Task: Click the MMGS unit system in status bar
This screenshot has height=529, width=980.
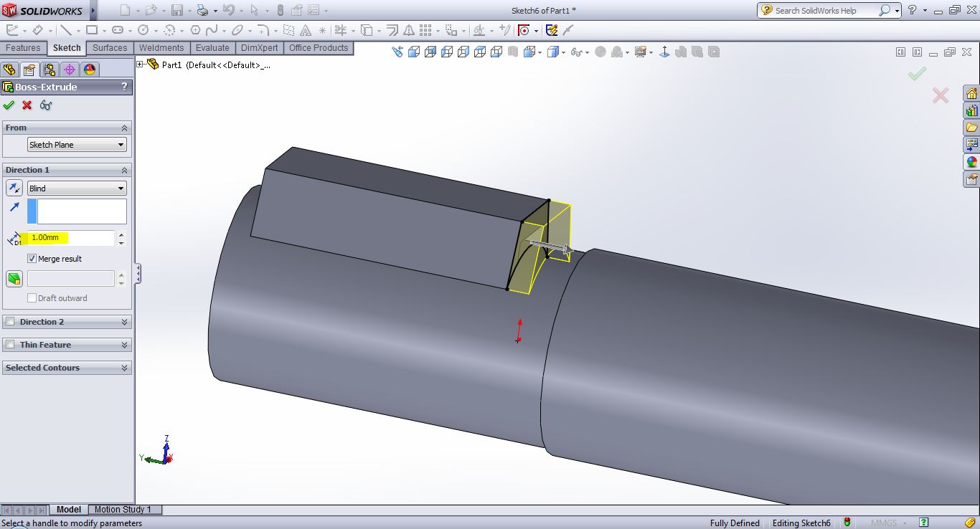Action: pyautogui.click(x=884, y=523)
